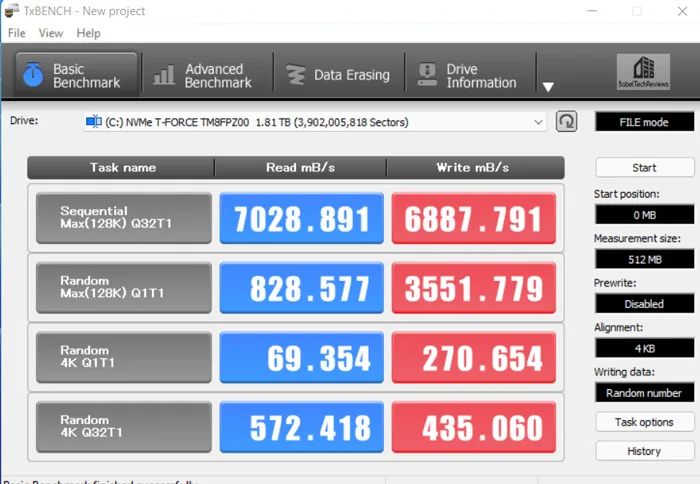Click the Measurement size 512 MB field
The width and height of the screenshot is (700, 484).
(x=644, y=259)
